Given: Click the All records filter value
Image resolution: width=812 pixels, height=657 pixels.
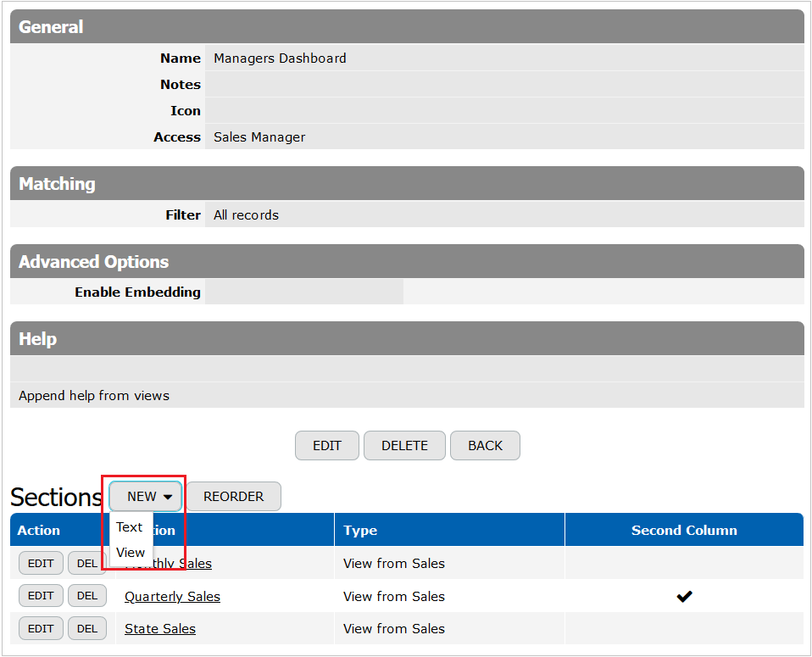Looking at the screenshot, I should click(246, 215).
